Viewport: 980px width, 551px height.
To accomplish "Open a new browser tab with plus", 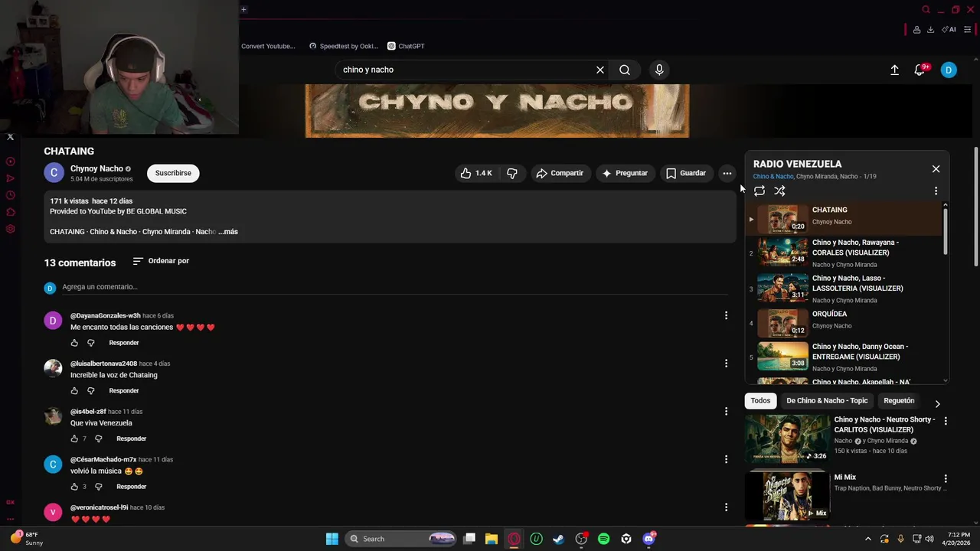I will (243, 10).
